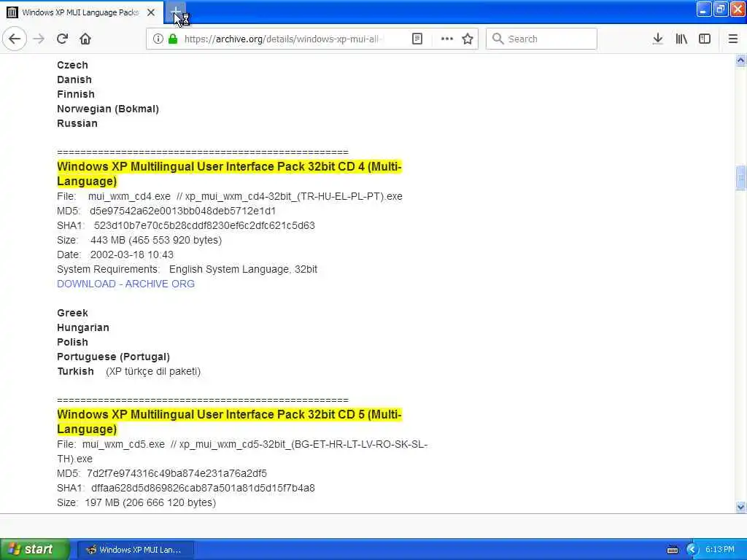Image resolution: width=747 pixels, height=560 pixels.
Task: Click the date 2002-03-18 10:43
Action: click(131, 254)
